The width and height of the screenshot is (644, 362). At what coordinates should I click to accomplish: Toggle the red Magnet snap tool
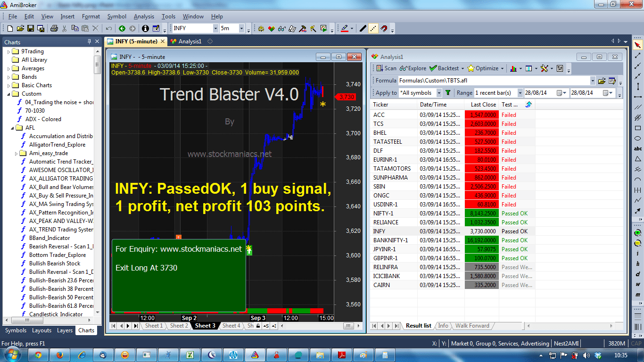(x=384, y=28)
